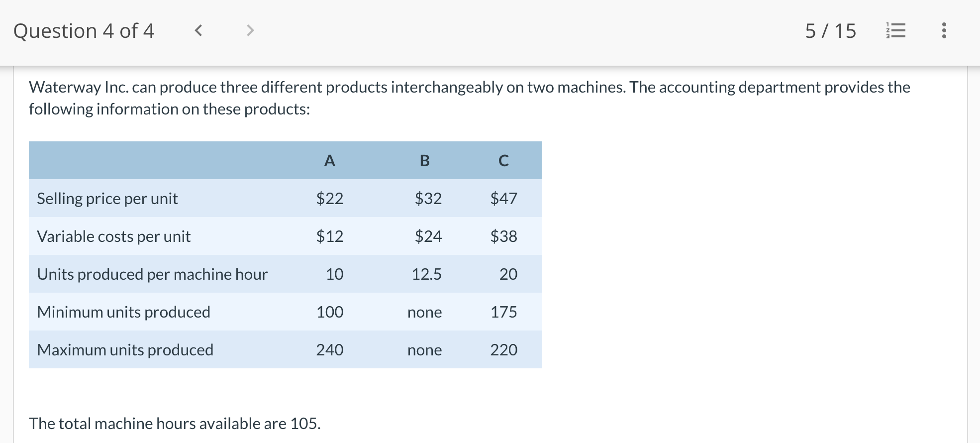Open the three-dot overflow menu
The height and width of the screenshot is (443, 980).
coord(944,30)
